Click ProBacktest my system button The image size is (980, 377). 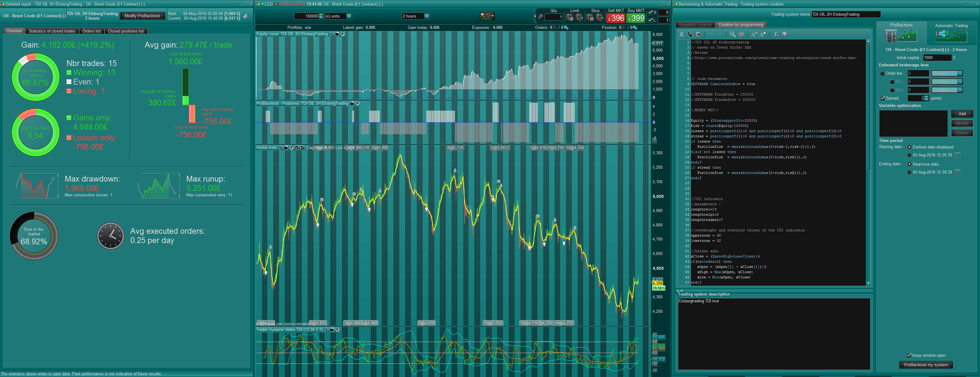pyautogui.click(x=926, y=365)
